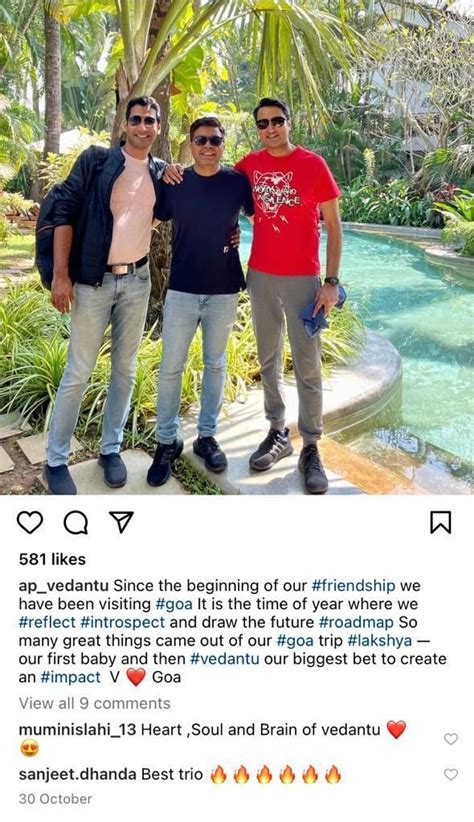Open the #friendship hashtag
Screen dimensions: 474x822
click(353, 586)
